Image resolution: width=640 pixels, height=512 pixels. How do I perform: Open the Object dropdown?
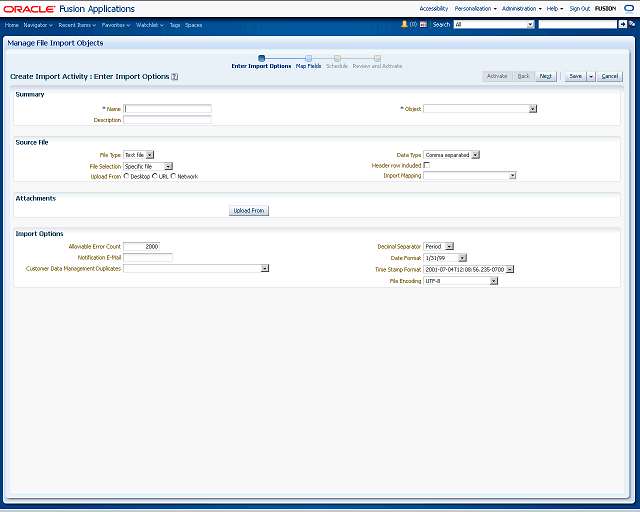click(x=532, y=109)
